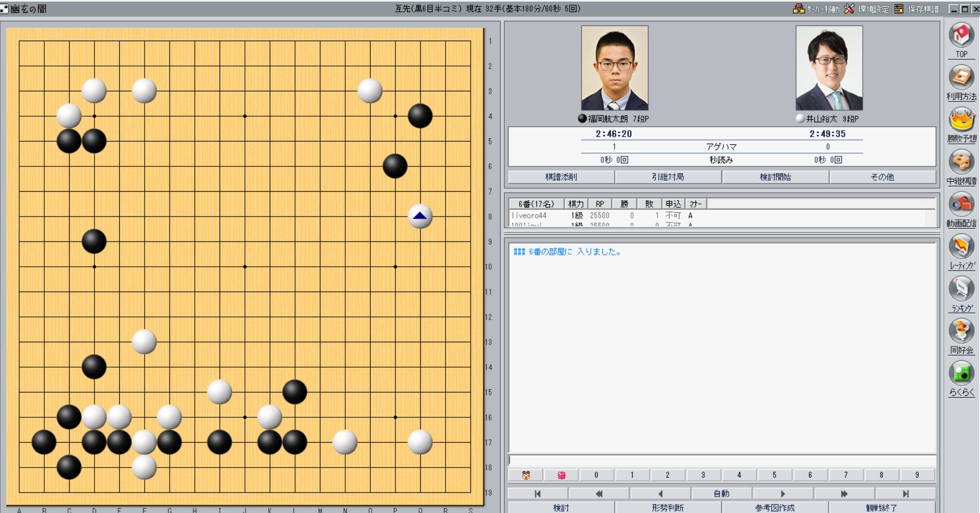Image resolution: width=980 pixels, height=513 pixels.
Task: Click the black player's photo 福岡航太朗
Action: 615,68
